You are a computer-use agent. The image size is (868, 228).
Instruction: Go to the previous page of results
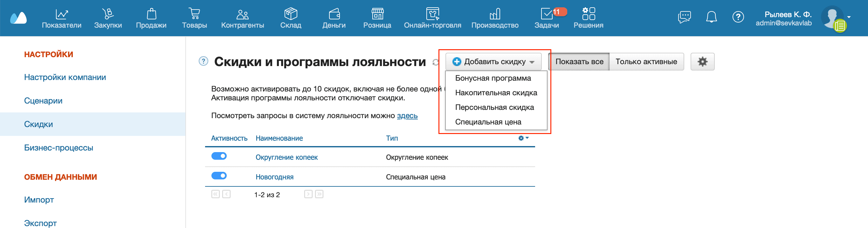coord(226,194)
